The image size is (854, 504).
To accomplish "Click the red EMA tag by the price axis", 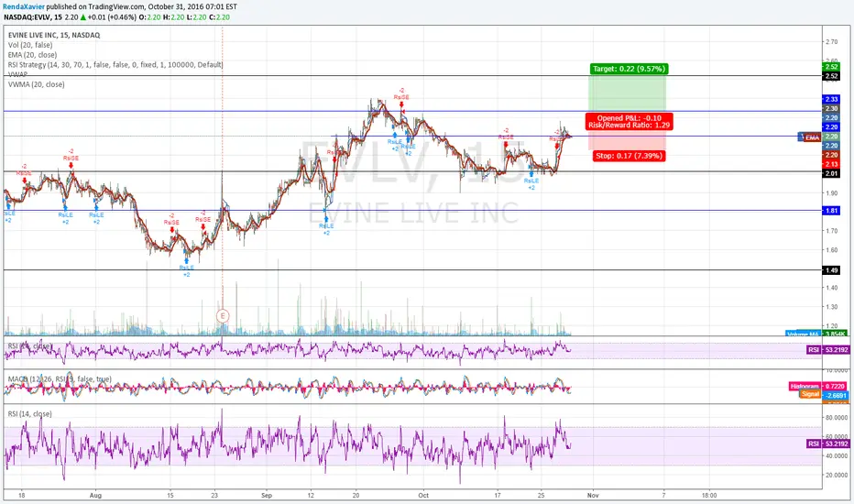I will 812,137.
